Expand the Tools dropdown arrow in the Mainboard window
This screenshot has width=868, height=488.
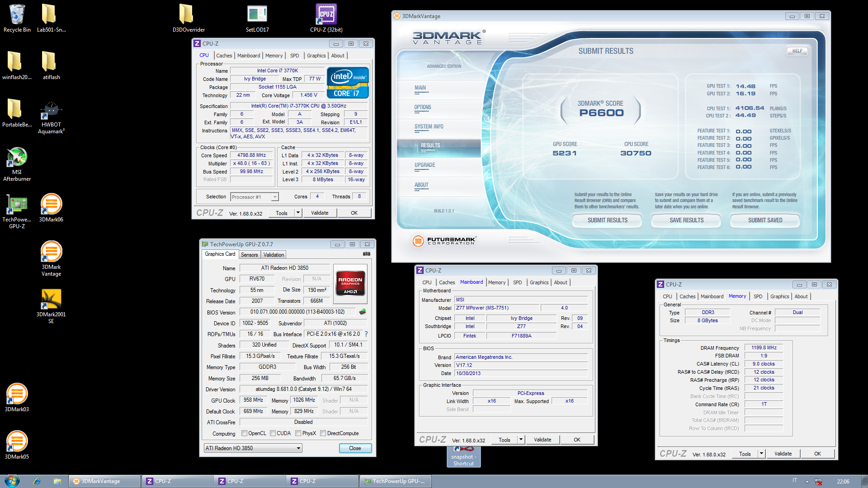coord(521,440)
